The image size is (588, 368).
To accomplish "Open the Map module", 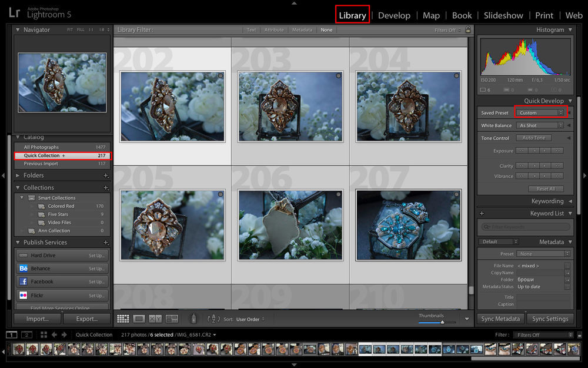I will 431,15.
